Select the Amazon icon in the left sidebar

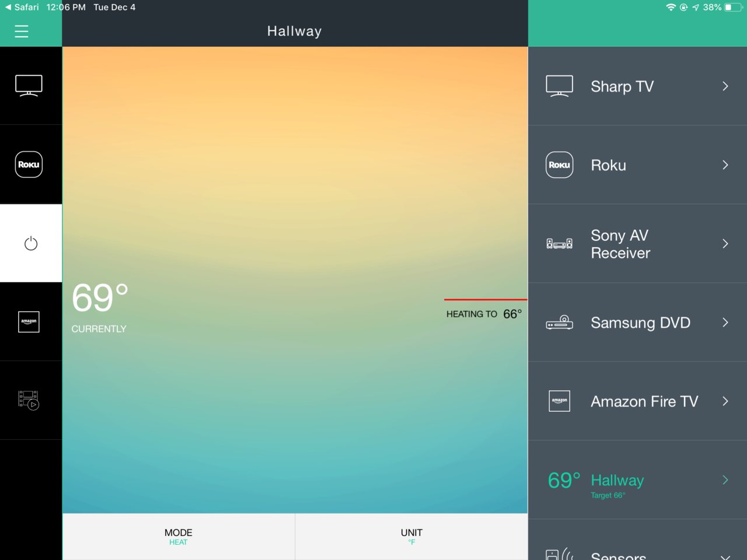click(29, 321)
